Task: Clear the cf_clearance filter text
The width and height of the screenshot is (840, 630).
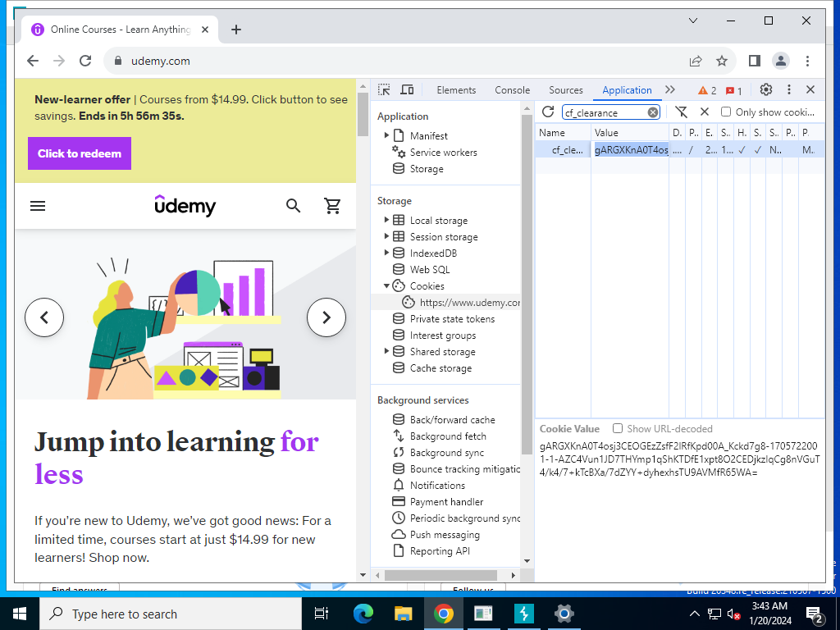Action: (x=652, y=112)
